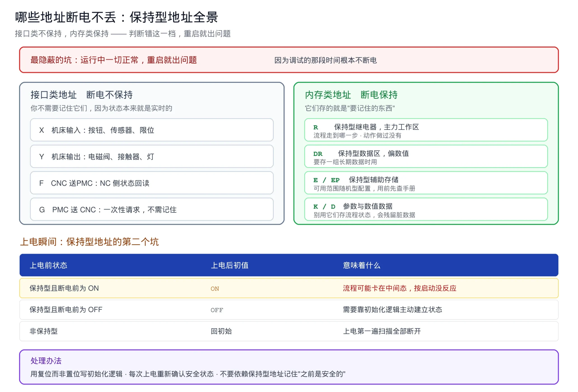Click the purple heading 处理办法
The width and height of the screenshot is (578, 392).
click(46, 361)
